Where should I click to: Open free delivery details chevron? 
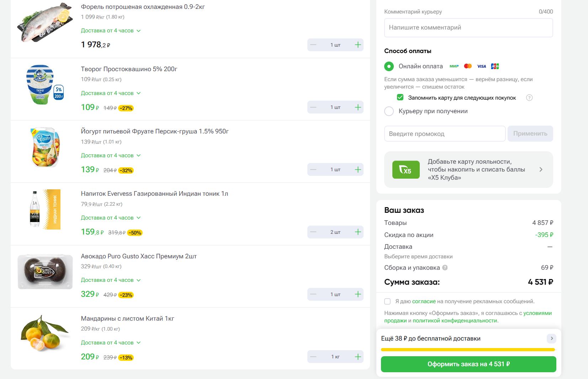click(x=551, y=338)
